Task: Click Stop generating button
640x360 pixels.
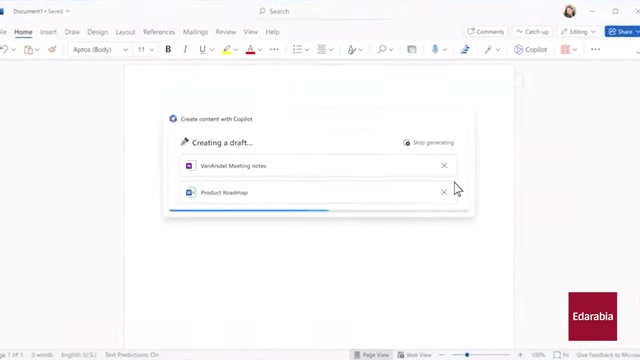Action: (x=429, y=142)
